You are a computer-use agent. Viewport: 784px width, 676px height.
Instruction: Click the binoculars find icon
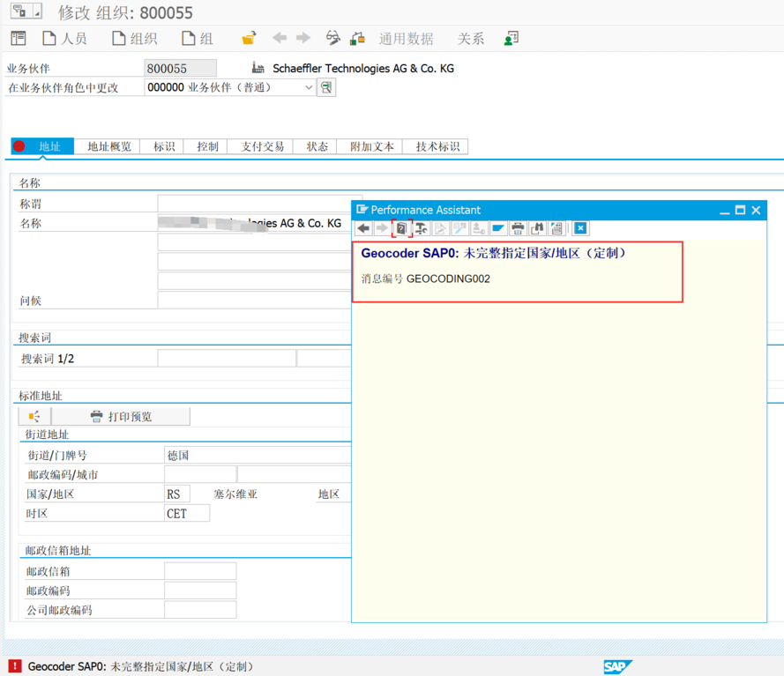click(x=537, y=228)
